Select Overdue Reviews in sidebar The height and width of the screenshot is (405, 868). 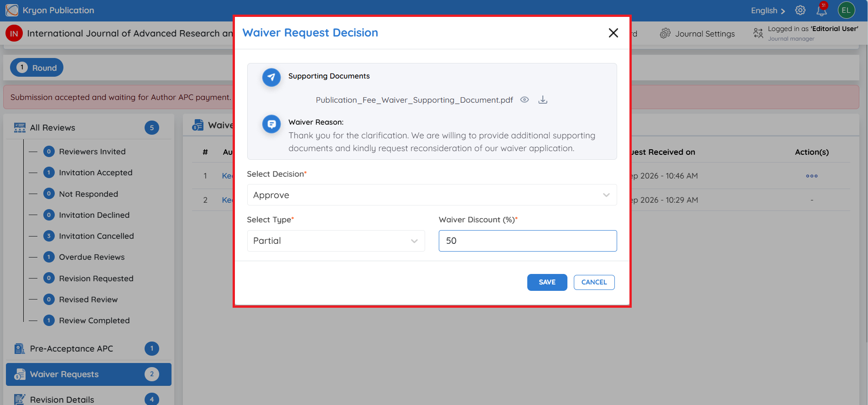tap(92, 257)
